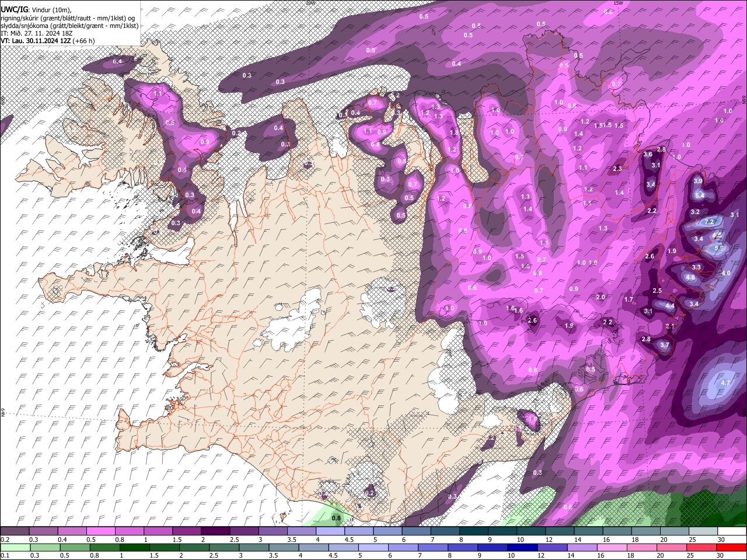Select the '5.9' precipitation value label
Image resolution: width=747 pixels, height=560 pixels.
(719, 248)
